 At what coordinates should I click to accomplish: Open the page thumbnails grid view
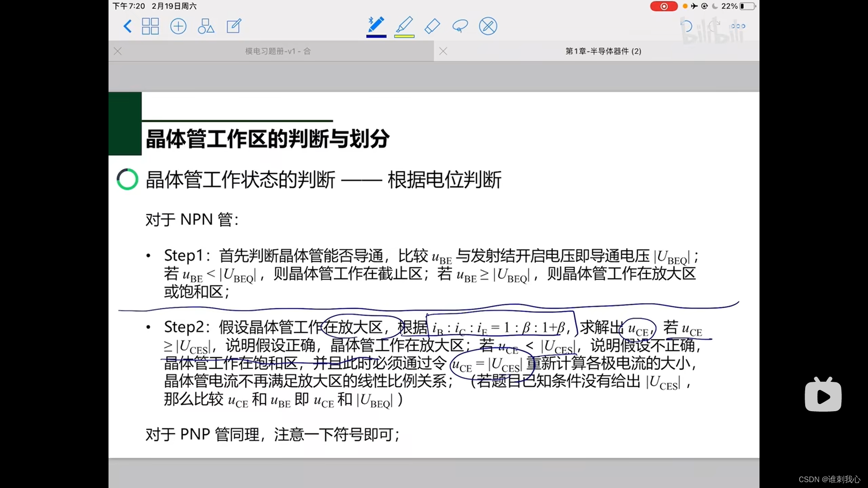tap(150, 26)
